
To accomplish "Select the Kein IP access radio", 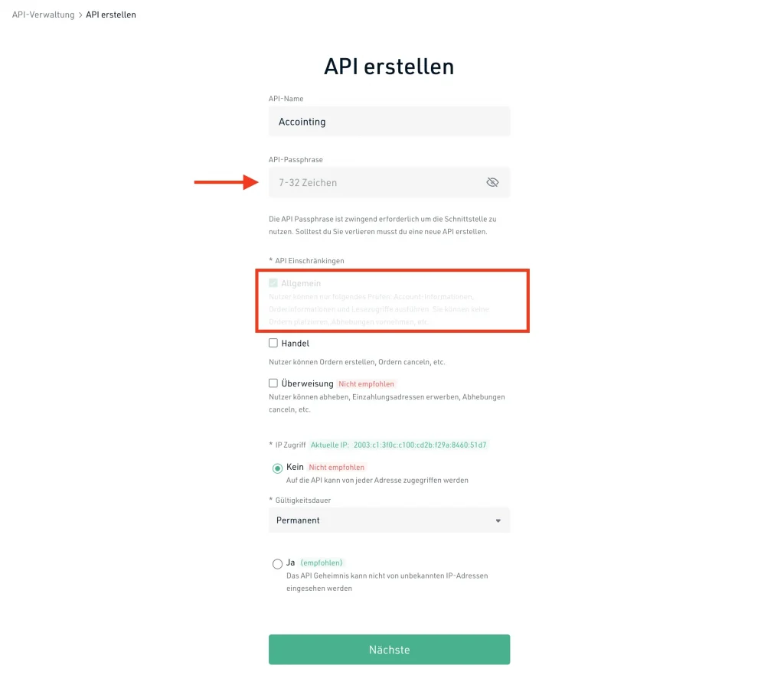I will point(277,468).
